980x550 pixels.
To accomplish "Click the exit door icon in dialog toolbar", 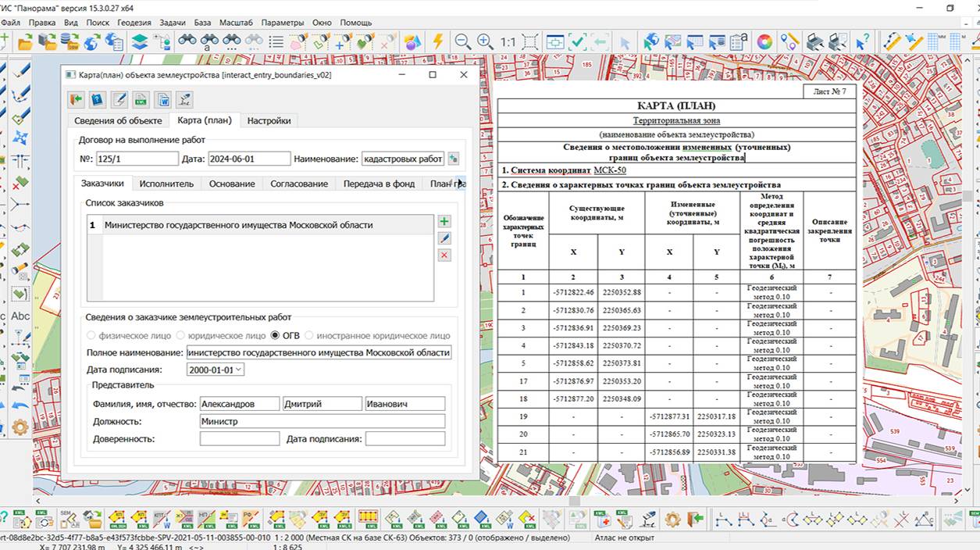I will [x=76, y=99].
